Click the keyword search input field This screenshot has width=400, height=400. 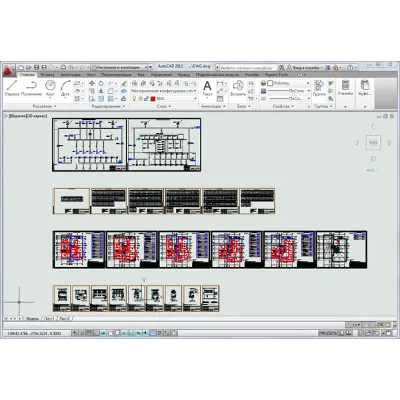(x=248, y=67)
